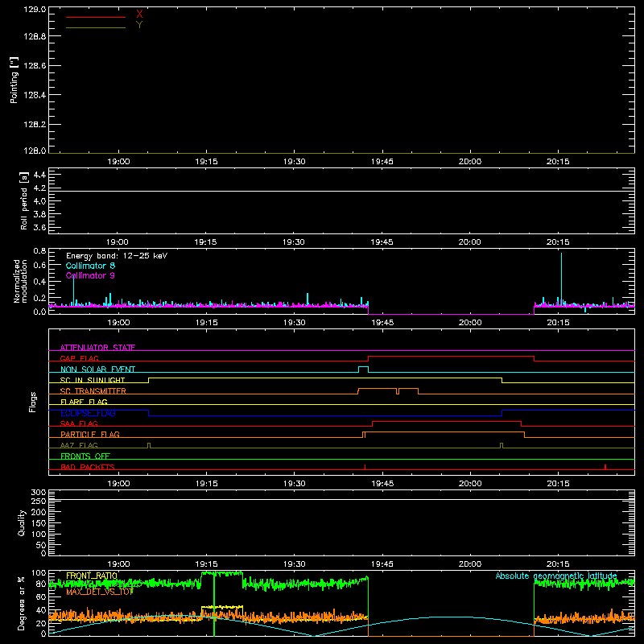Click the tallest Collimator 8 spike near 20:15
This screenshot has width=644, height=644.
(561, 279)
